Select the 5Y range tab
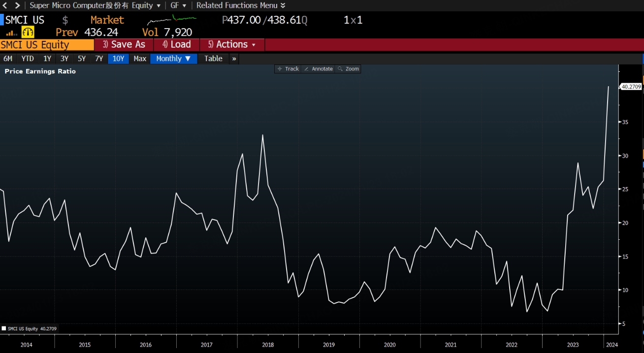Screen dimensions: 644x353 click(82, 59)
